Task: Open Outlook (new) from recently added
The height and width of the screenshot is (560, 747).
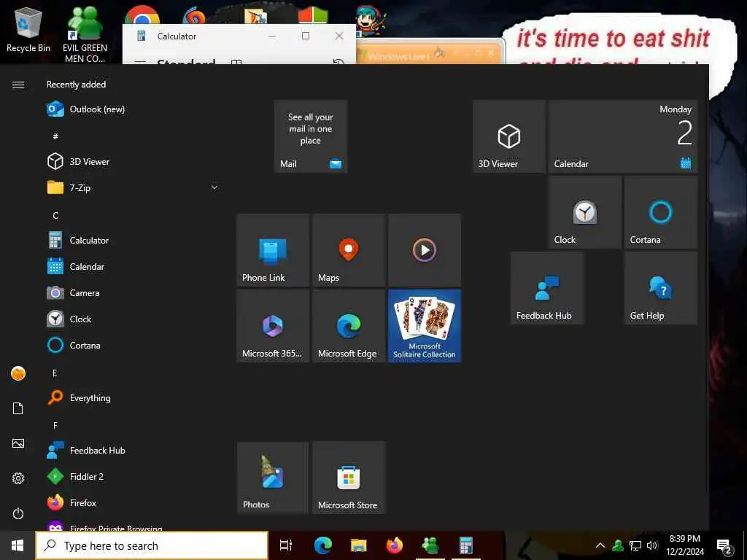Action: [x=133, y=109]
